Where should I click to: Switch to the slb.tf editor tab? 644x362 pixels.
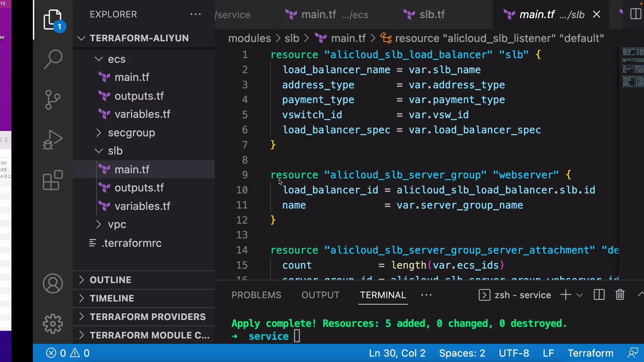tap(432, 14)
